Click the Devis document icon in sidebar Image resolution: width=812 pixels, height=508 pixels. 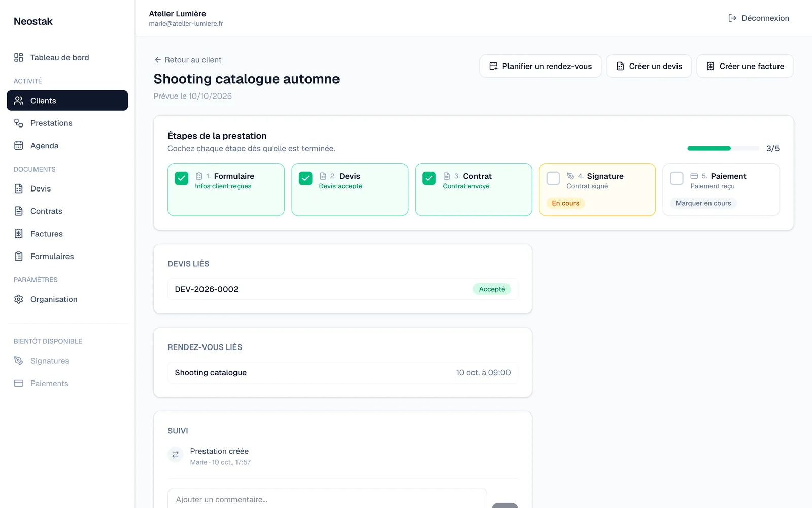click(x=19, y=188)
